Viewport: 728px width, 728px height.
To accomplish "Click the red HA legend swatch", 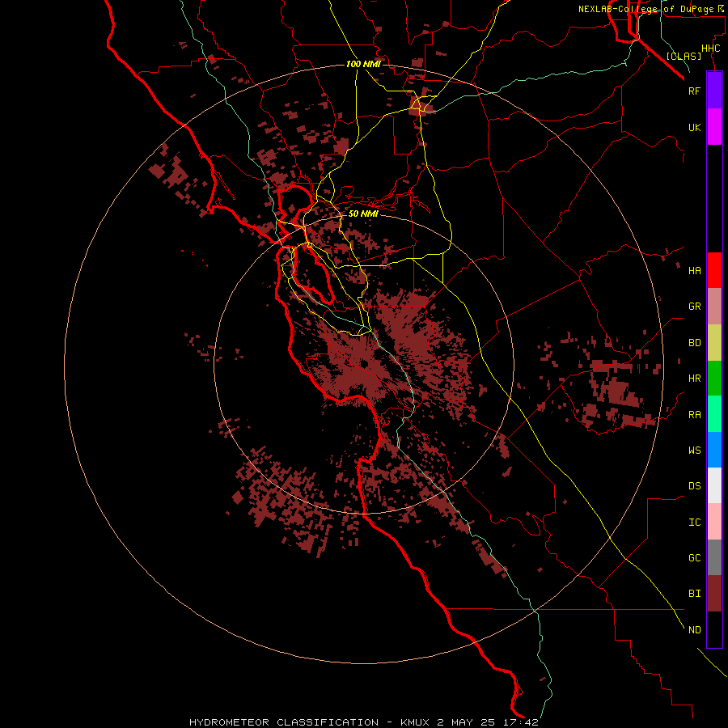I will (x=714, y=270).
